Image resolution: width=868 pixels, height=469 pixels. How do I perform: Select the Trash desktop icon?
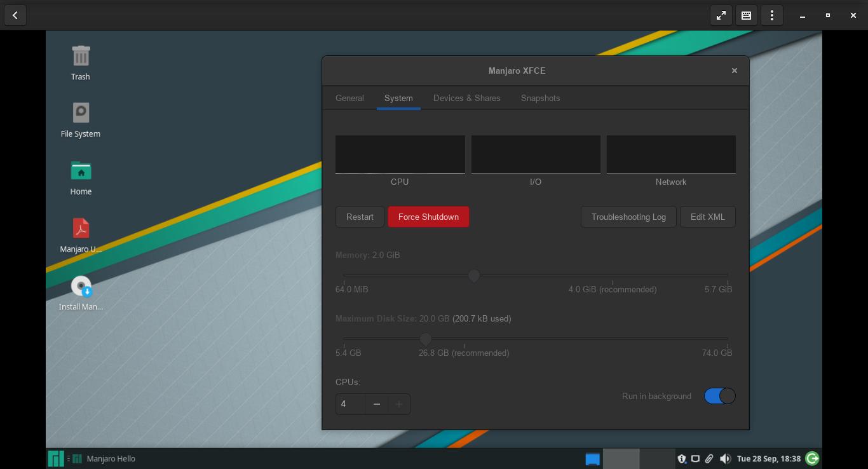(81, 63)
